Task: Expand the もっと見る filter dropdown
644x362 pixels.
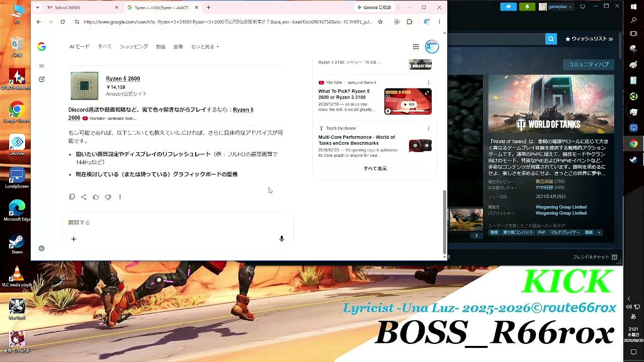Action: tap(205, 47)
